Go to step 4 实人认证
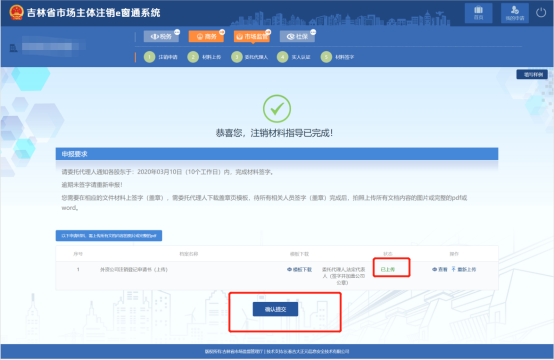This screenshot has height=360, width=554. point(294,57)
